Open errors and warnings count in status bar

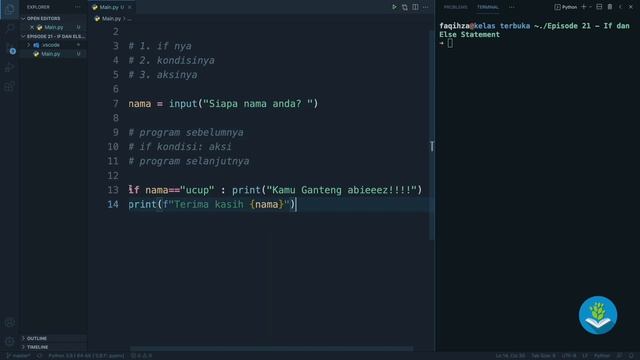(141, 356)
